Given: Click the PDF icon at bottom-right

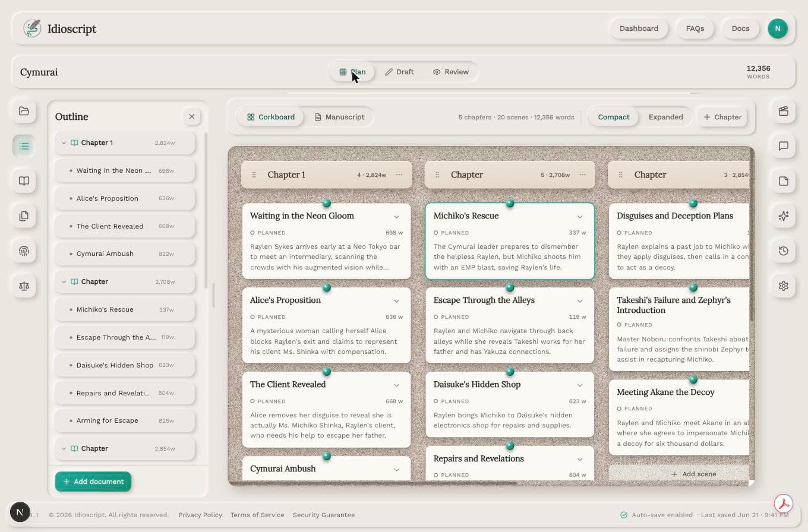Looking at the screenshot, I should tap(784, 504).
